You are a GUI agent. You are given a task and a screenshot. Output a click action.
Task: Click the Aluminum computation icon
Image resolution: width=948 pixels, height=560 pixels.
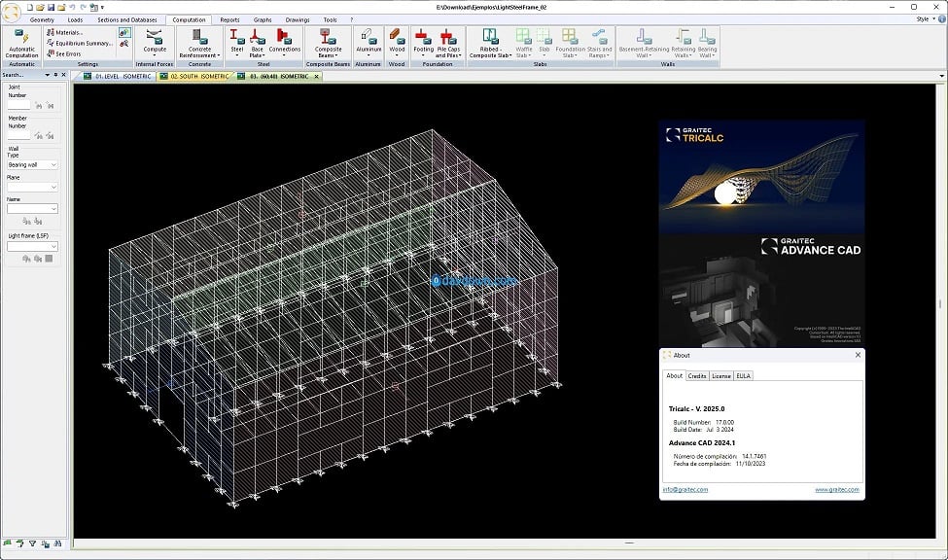[x=369, y=36]
